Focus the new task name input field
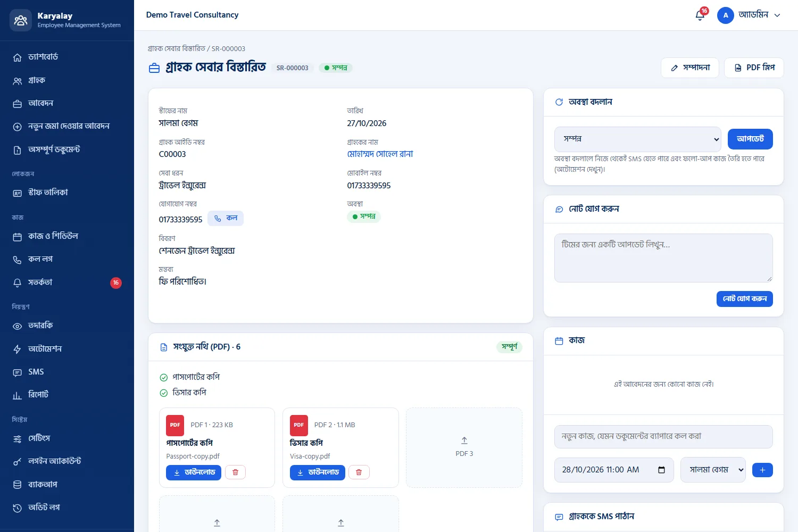The image size is (798, 532). click(663, 437)
